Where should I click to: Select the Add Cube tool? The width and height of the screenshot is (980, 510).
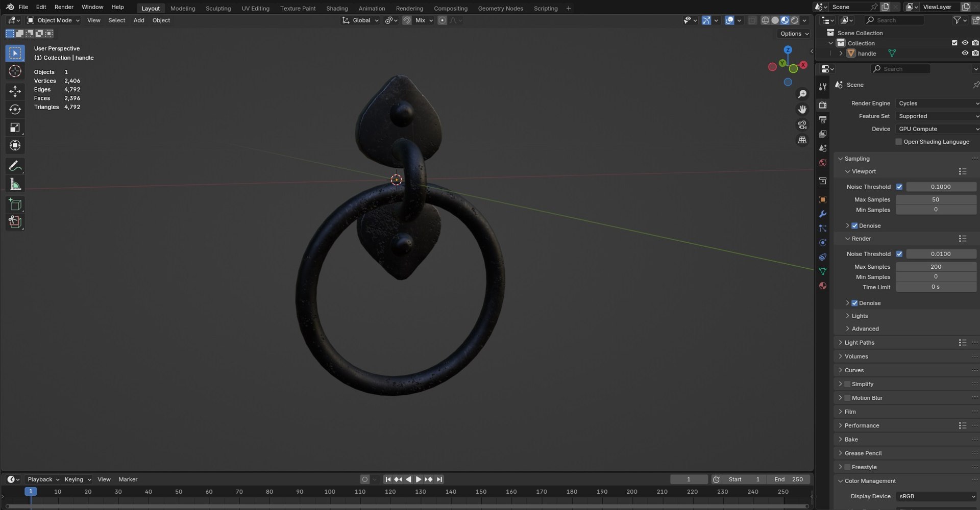coord(15,205)
